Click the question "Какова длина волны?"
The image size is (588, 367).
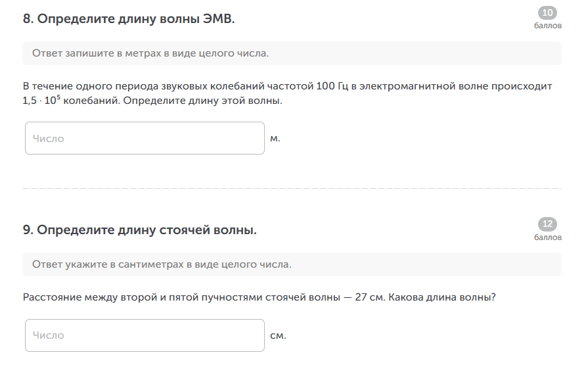[442, 297]
